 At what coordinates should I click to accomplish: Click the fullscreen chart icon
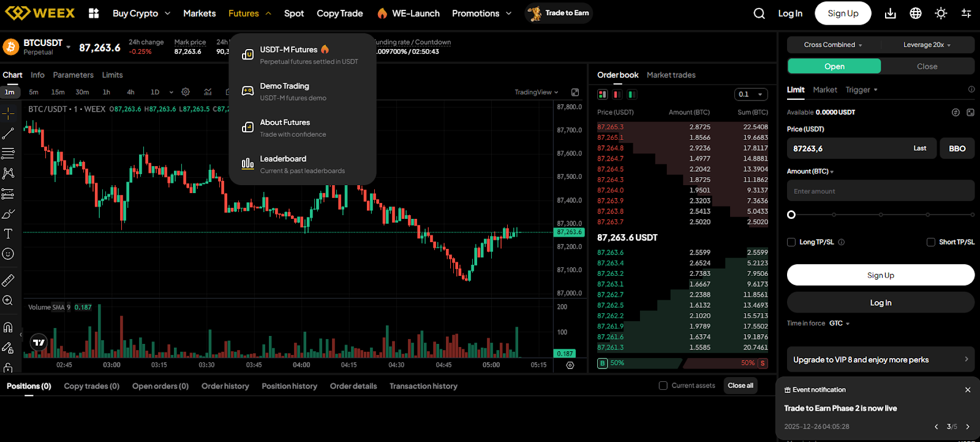[x=575, y=92]
